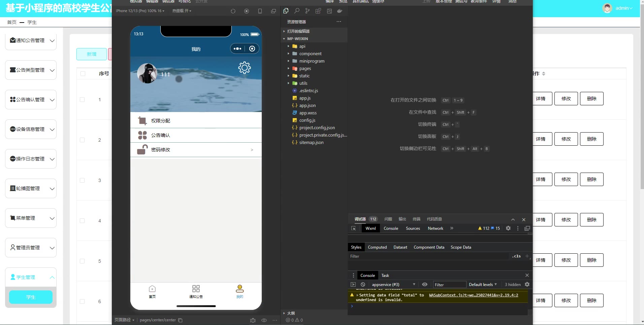
Task: Open the settings gear on profile page
Action: (x=244, y=68)
